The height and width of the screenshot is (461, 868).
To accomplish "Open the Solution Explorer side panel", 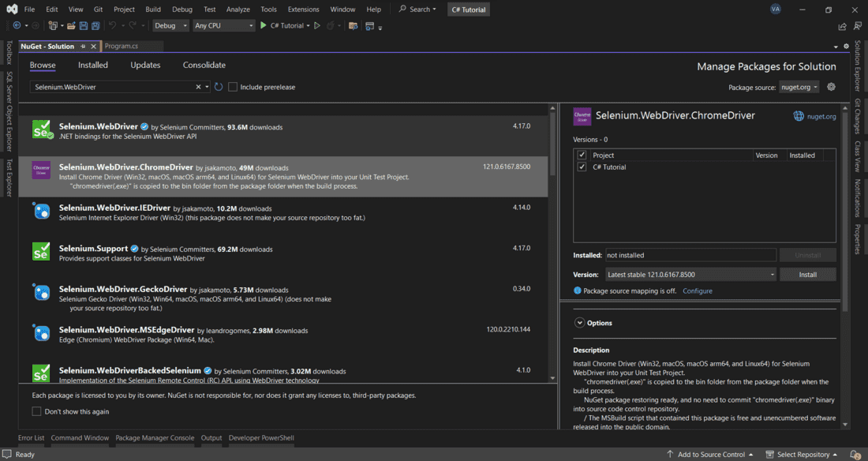I will pos(858,66).
